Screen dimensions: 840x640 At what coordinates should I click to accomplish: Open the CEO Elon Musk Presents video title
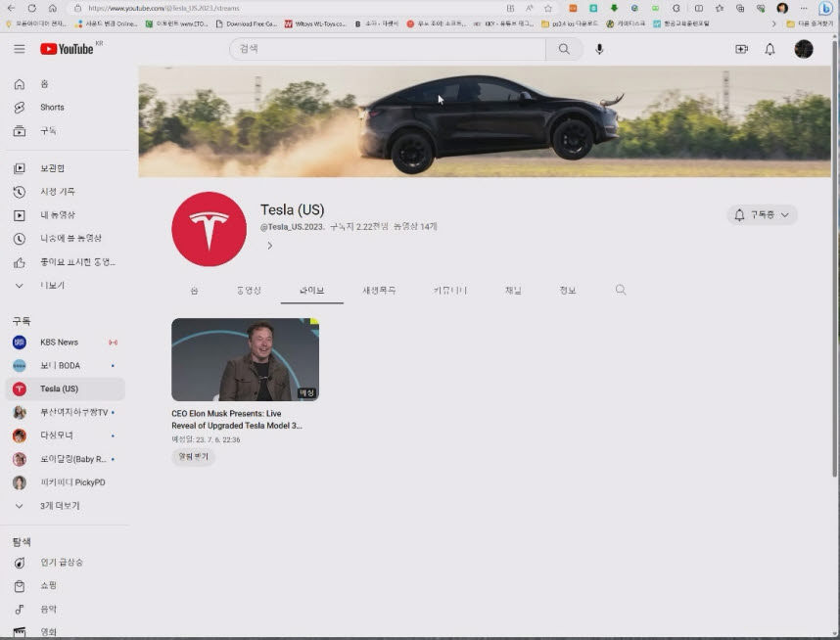[x=236, y=420]
